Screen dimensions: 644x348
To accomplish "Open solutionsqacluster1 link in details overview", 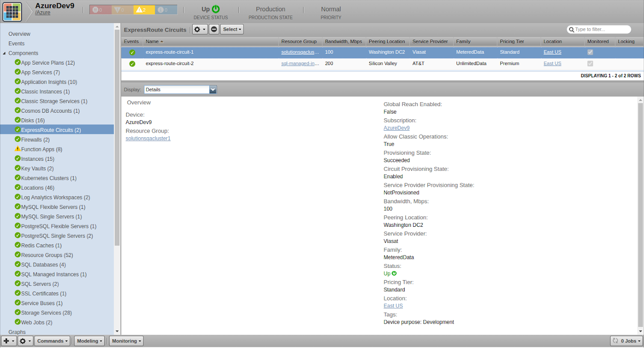I will (148, 138).
